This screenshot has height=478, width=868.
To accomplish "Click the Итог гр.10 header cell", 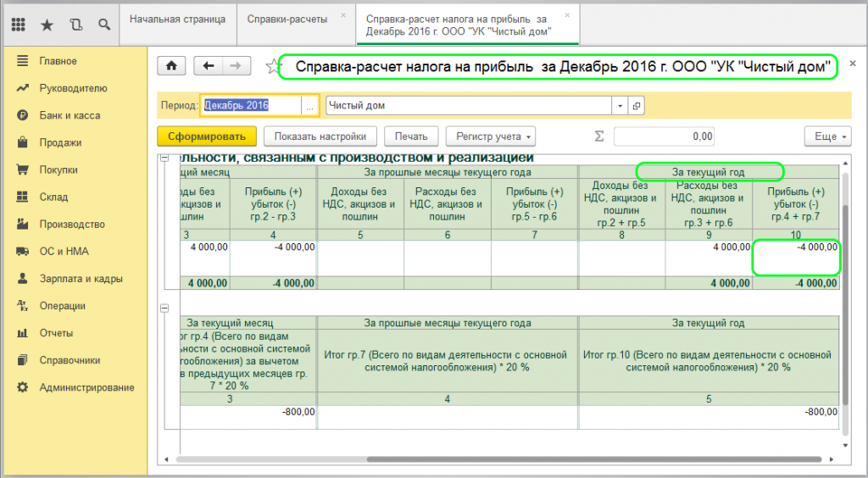I will pos(709,361).
